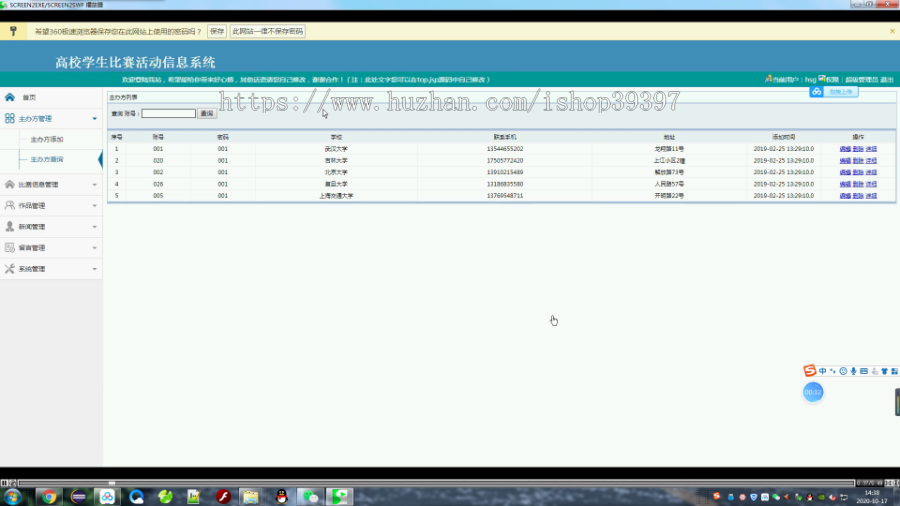Click address cell 上江小区2幢

point(669,161)
